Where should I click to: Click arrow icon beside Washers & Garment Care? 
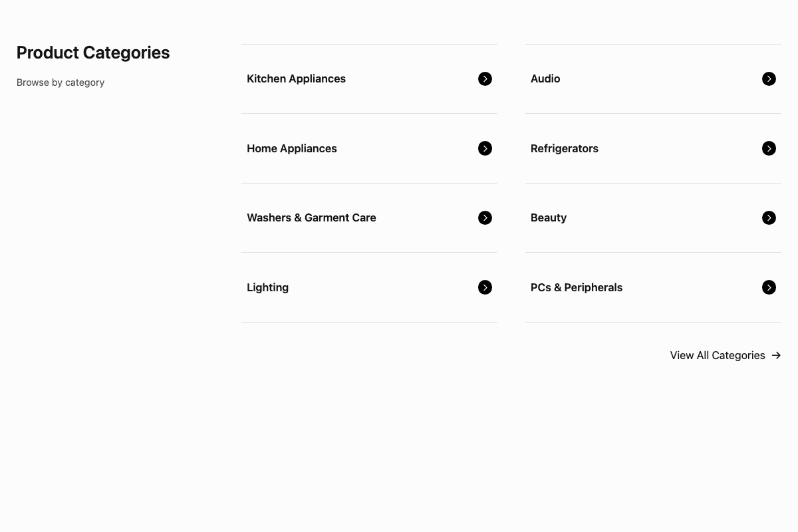click(485, 218)
